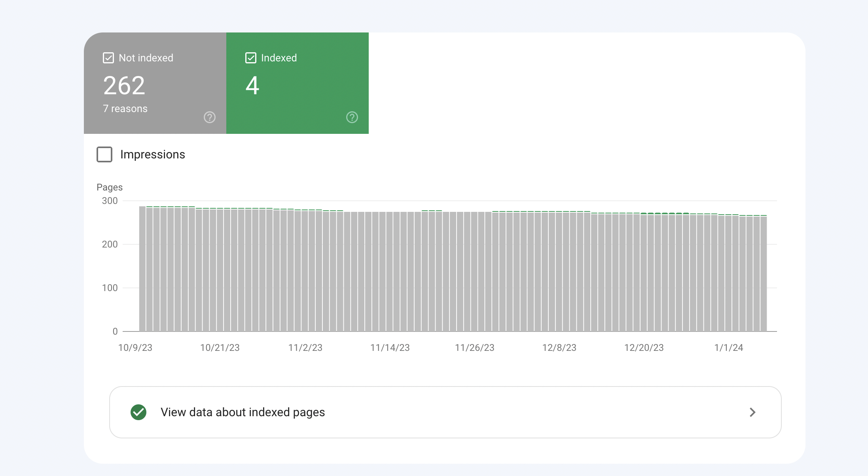Expand View data about indexed pages chevron

[752, 412]
